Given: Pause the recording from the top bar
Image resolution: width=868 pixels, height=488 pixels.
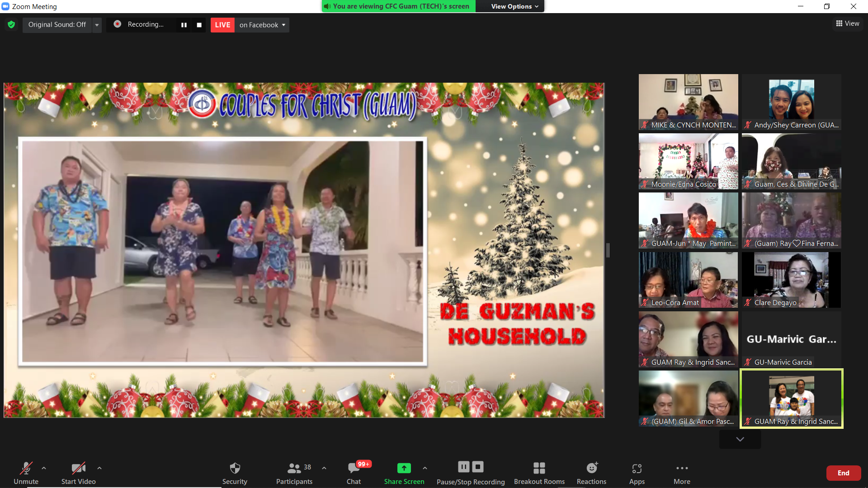Looking at the screenshot, I should pos(184,25).
